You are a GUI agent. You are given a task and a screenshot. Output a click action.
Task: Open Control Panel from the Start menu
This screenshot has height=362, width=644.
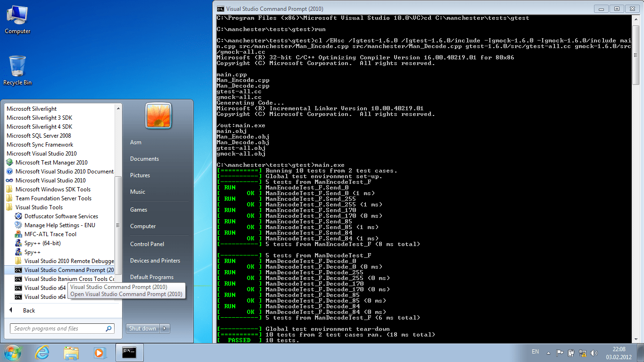(x=147, y=244)
